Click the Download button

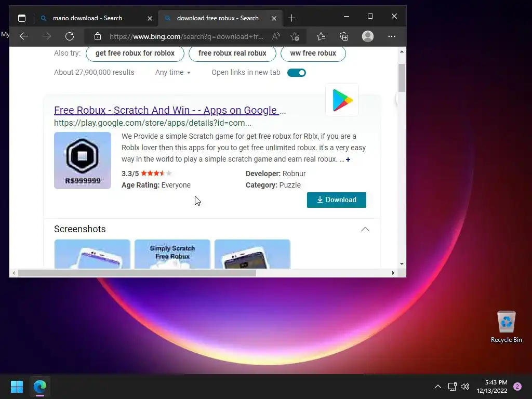[x=337, y=200]
